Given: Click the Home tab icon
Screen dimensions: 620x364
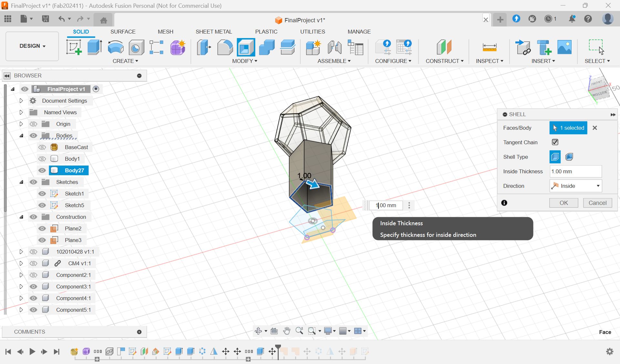Looking at the screenshot, I should tap(103, 20).
